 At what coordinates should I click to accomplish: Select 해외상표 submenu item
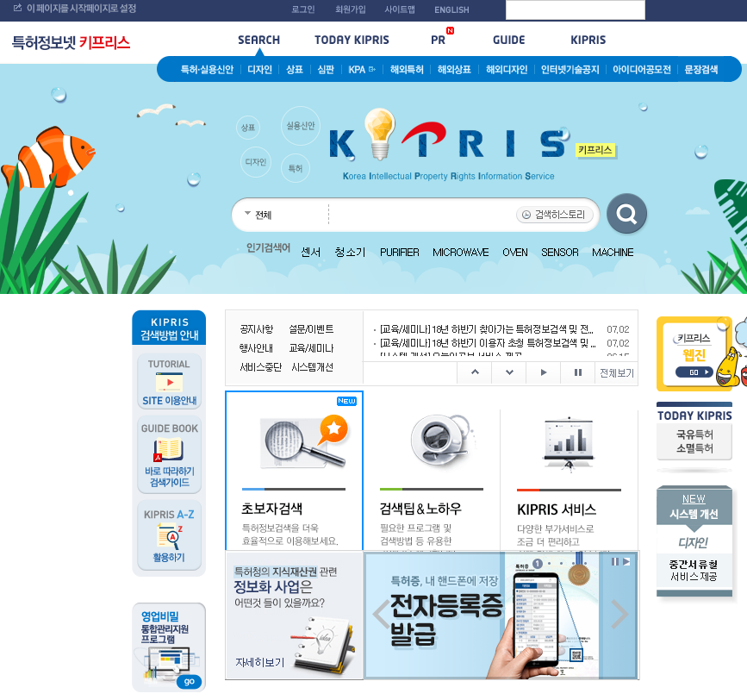coord(454,70)
